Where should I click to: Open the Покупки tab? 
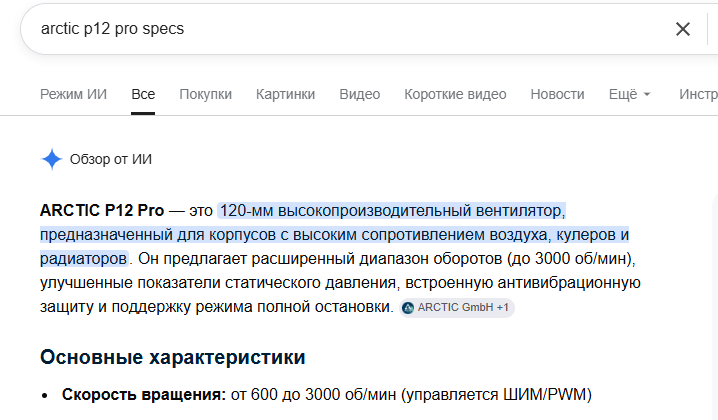coord(206,94)
